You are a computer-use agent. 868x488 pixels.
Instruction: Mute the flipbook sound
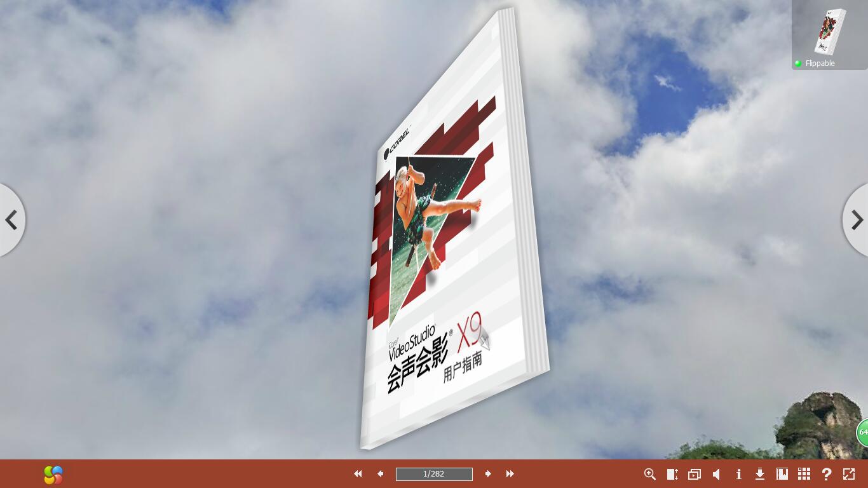pyautogui.click(x=717, y=474)
